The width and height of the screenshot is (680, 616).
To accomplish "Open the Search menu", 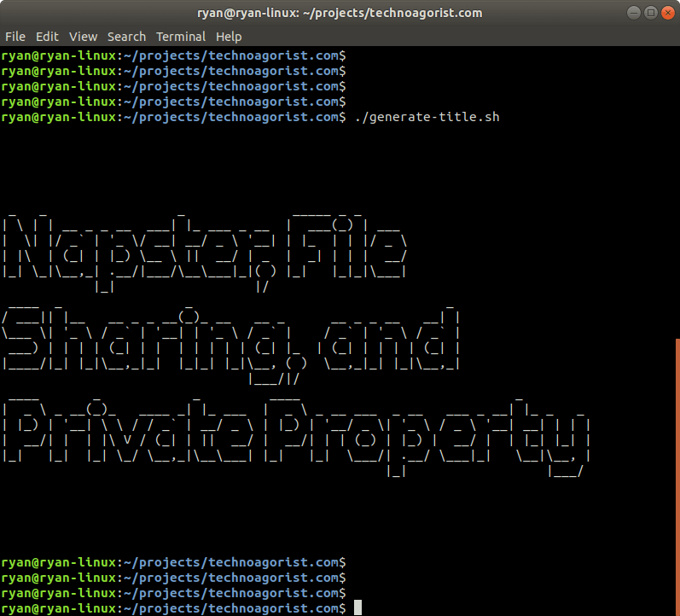I will pyautogui.click(x=126, y=37).
